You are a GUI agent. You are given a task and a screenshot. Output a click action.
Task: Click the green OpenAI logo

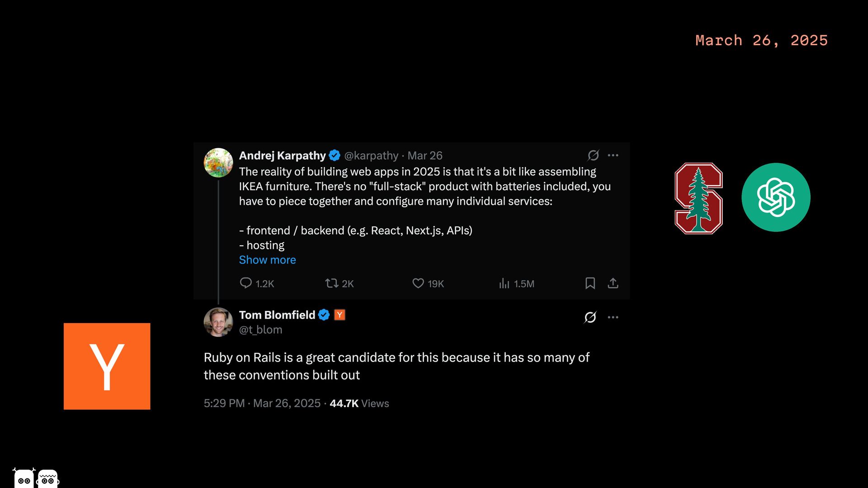pos(776,197)
